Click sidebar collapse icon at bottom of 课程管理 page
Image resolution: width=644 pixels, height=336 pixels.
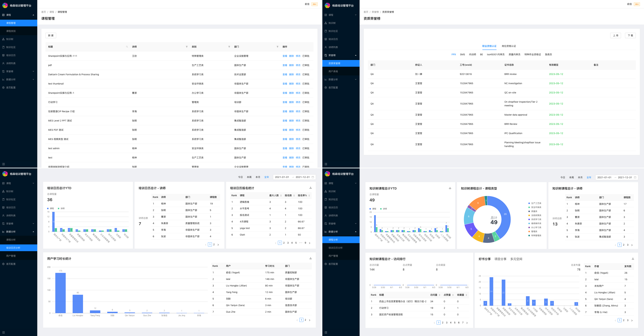click(x=4, y=164)
